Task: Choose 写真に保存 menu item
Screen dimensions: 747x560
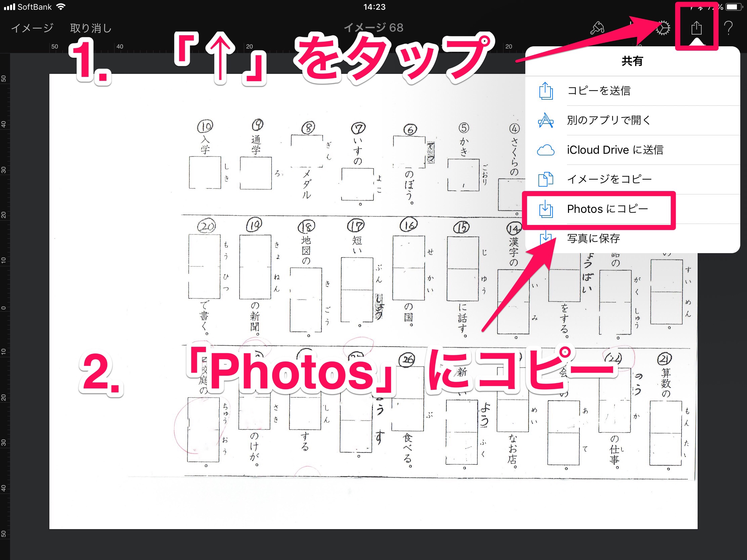Action: [594, 239]
